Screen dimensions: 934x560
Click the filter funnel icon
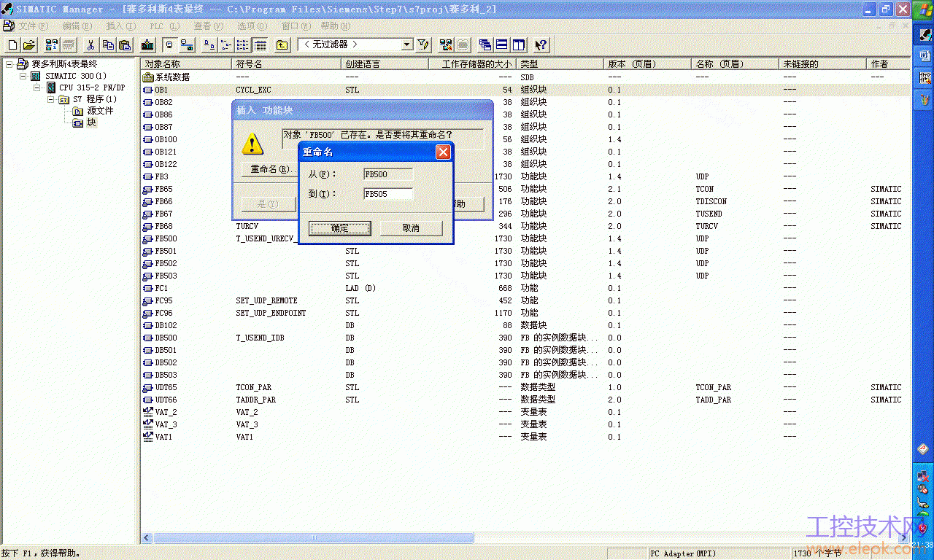(x=423, y=45)
